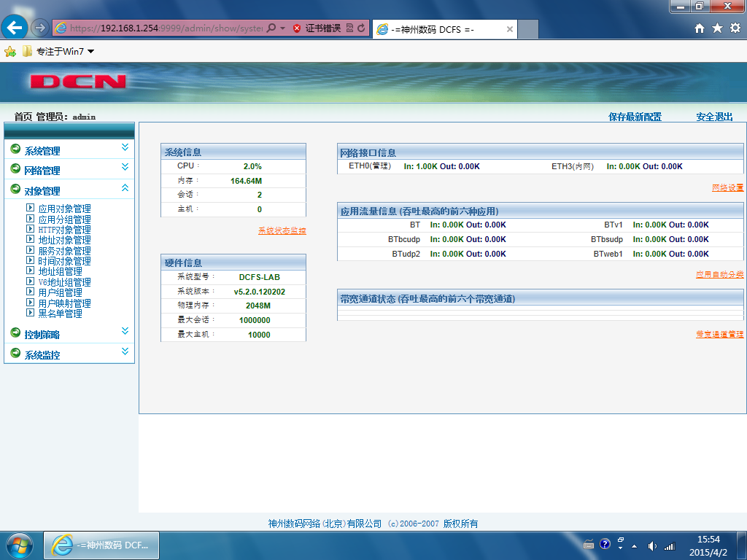The image size is (747, 560).
Task: Click green arrow icon beside 系统管理
Action: 15,149
